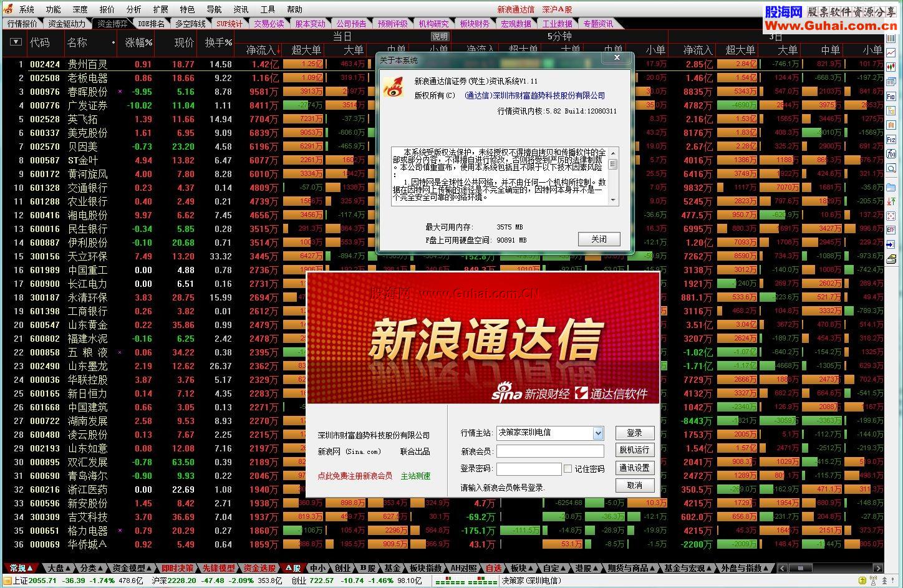Viewport: 903px width, 588px height.
Task: Click the 主站测速 server speed test link
Action: [x=415, y=476]
